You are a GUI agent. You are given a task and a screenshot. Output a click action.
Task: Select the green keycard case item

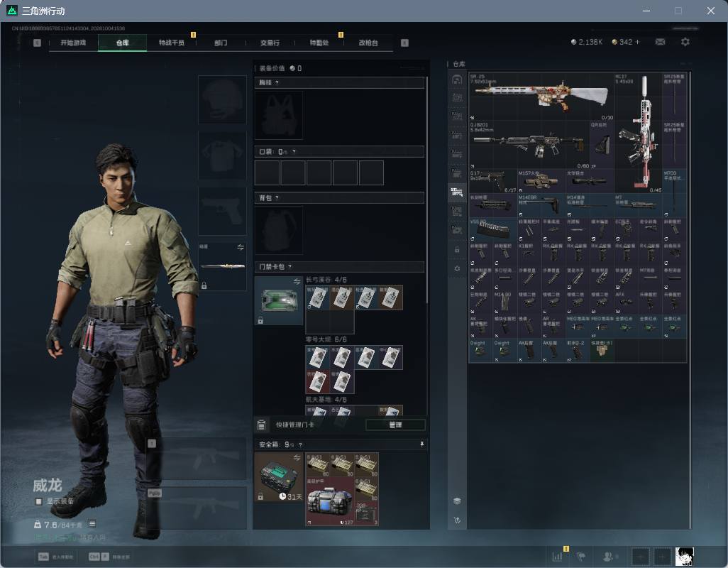(x=279, y=300)
